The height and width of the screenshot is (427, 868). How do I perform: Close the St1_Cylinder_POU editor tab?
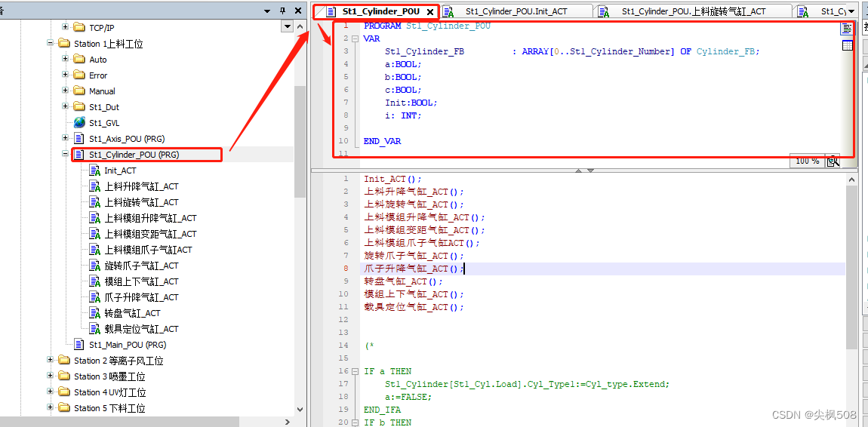pyautogui.click(x=430, y=11)
